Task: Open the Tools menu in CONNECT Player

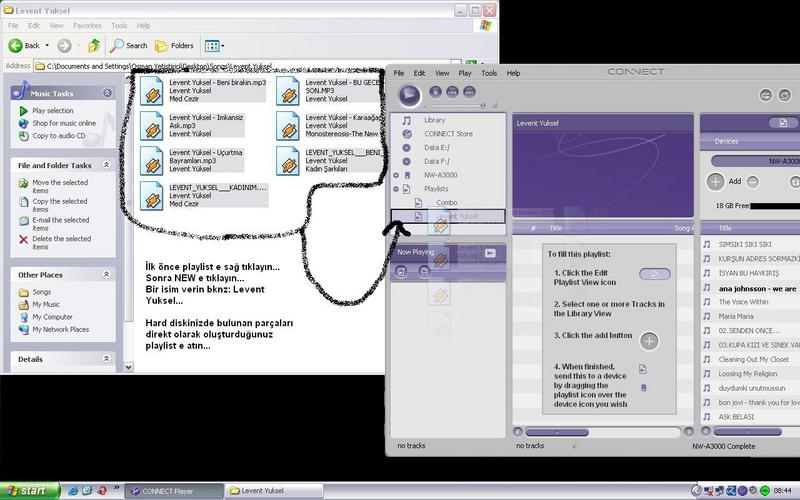Action: tap(489, 73)
